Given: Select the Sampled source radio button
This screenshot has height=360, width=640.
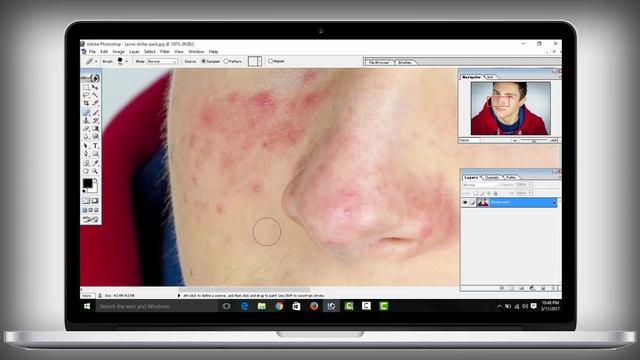Looking at the screenshot, I should (x=203, y=61).
